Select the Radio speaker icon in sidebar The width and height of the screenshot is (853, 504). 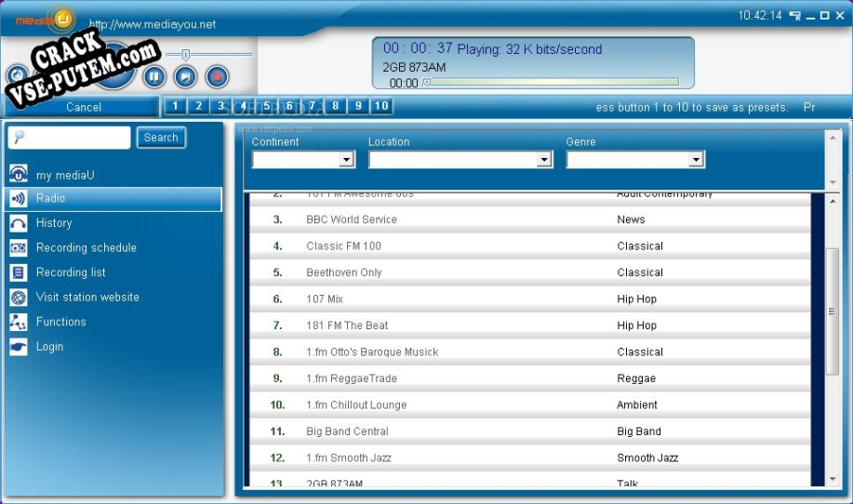coord(19,198)
